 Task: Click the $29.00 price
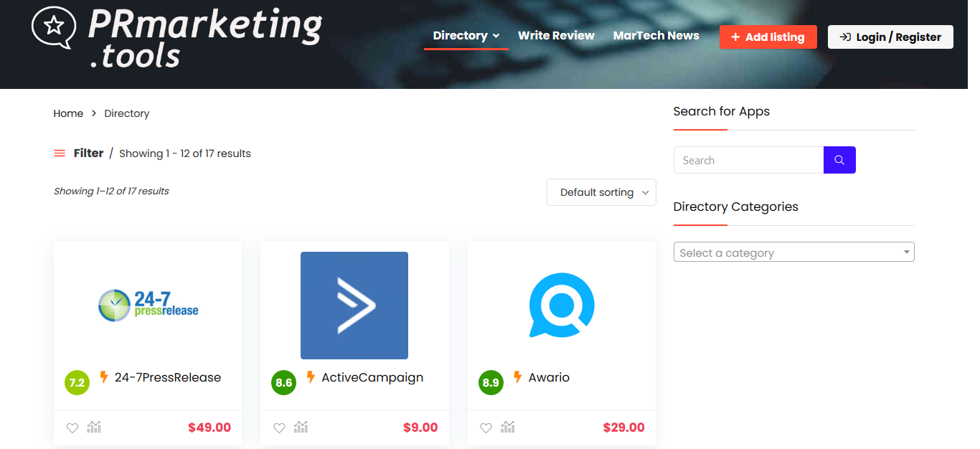pyautogui.click(x=624, y=427)
